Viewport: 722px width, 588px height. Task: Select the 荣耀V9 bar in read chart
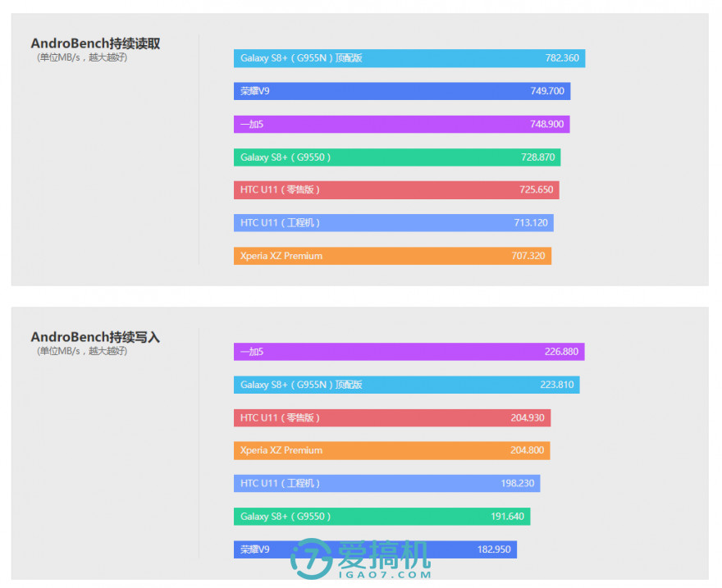tap(394, 91)
